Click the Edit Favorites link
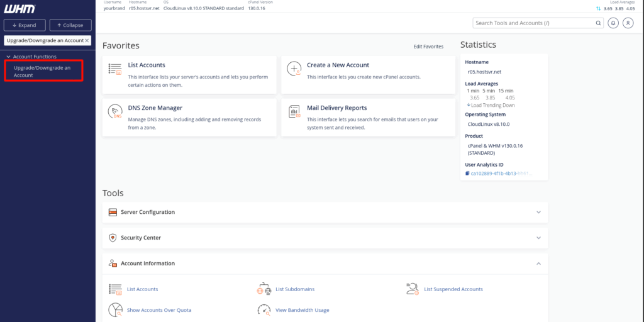Screen dimensions: 644x322 tap(428, 47)
